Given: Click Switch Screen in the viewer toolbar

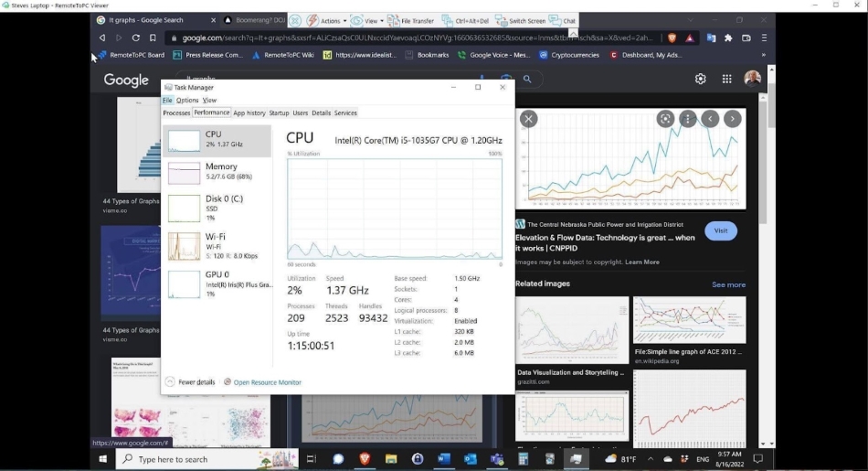Looking at the screenshot, I should (521, 20).
